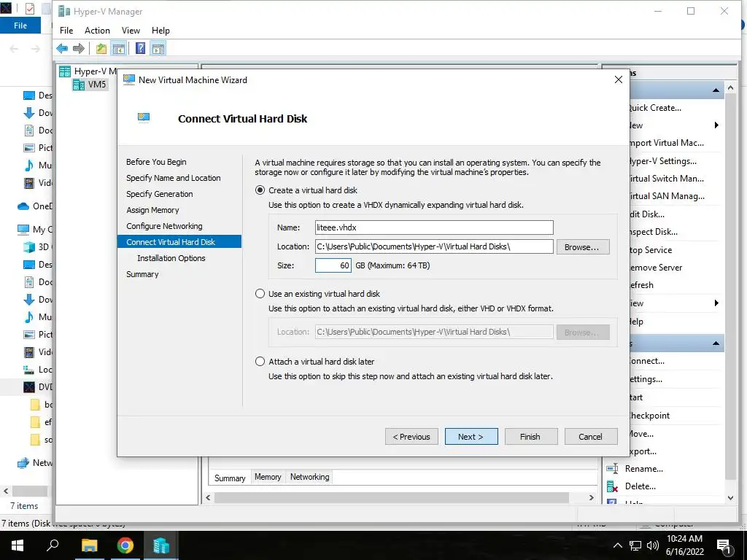The height and width of the screenshot is (560, 747).
Task: Click the details pane horizontal scrollbar
Action: tap(391, 497)
